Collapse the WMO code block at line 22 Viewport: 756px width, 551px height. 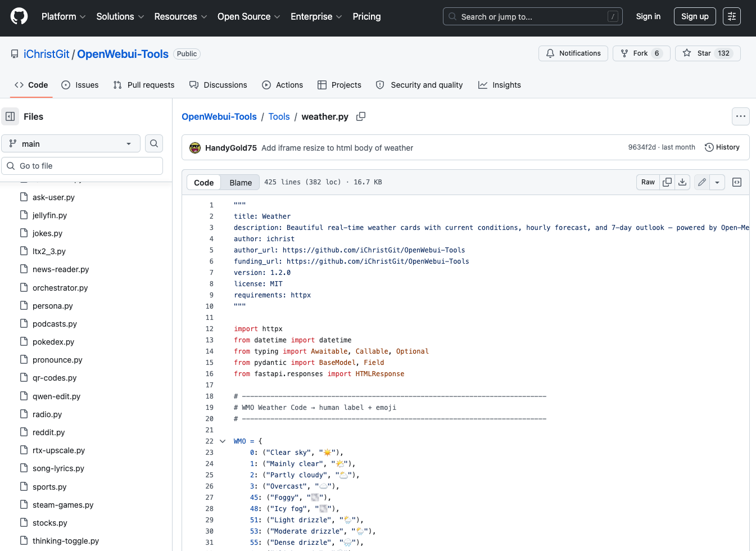point(223,441)
